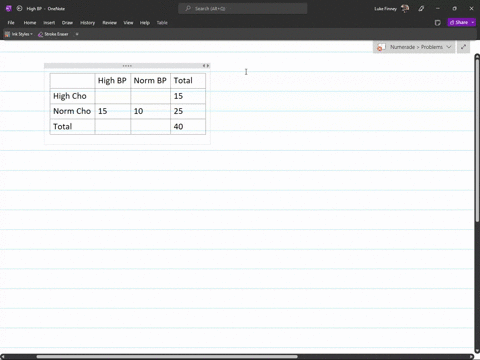Viewport: 480px width, 360px height.
Task: Switch to the Review tab
Action: pos(110,23)
